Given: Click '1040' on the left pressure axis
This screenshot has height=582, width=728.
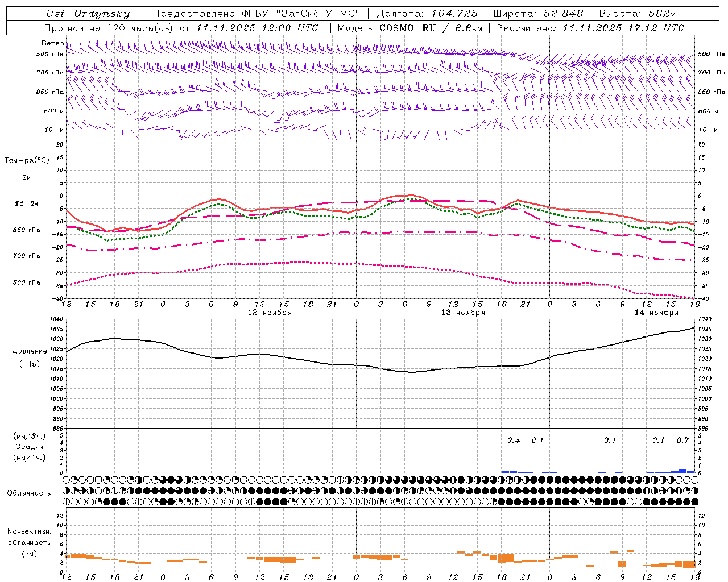Looking at the screenshot, I should tap(57, 319).
